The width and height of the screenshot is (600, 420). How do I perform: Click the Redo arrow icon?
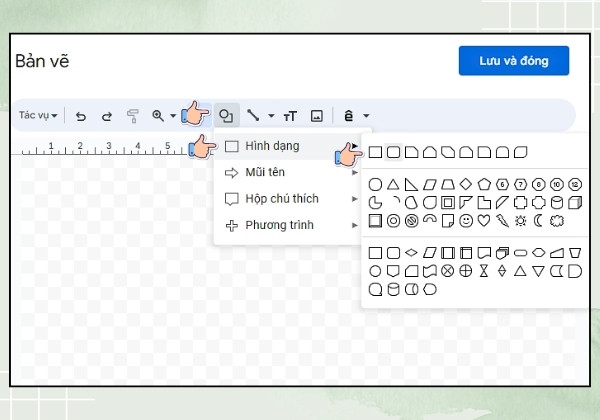[107, 116]
